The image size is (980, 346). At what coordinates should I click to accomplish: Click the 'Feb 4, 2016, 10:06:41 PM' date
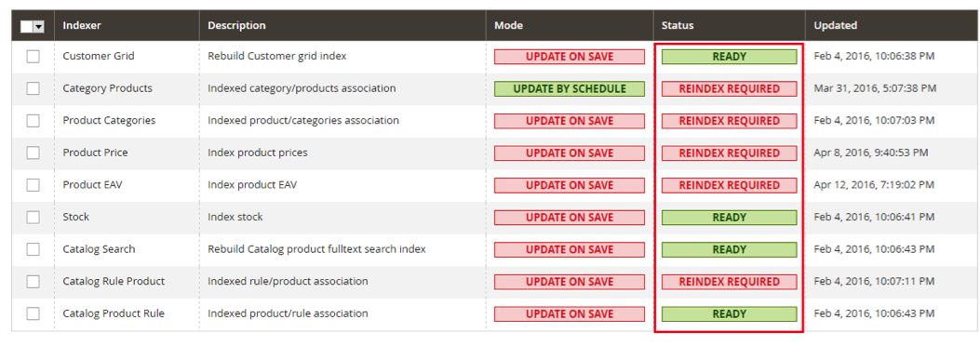coord(875,218)
